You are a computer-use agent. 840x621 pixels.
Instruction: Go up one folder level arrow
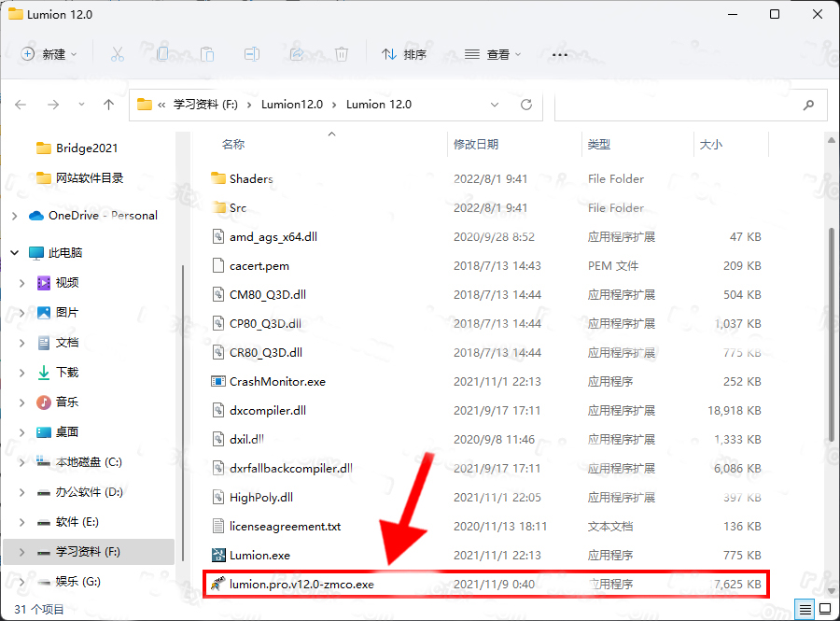[109, 105]
